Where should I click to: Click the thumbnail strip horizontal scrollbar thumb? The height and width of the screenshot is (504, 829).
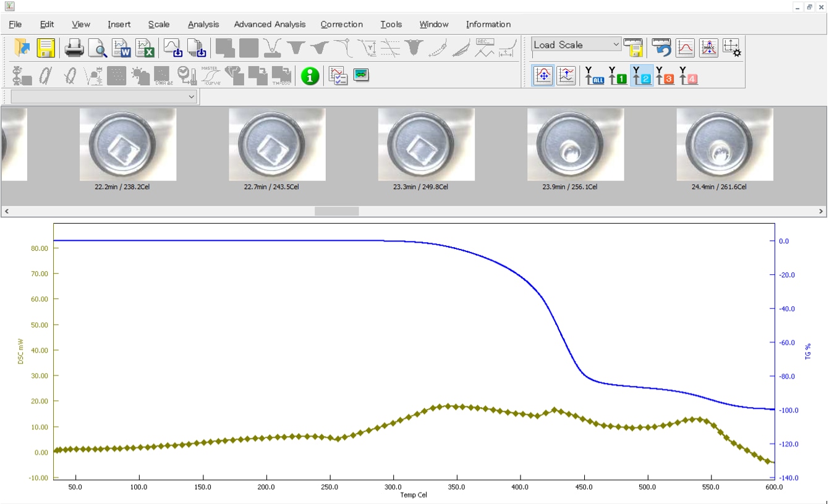[336, 211]
